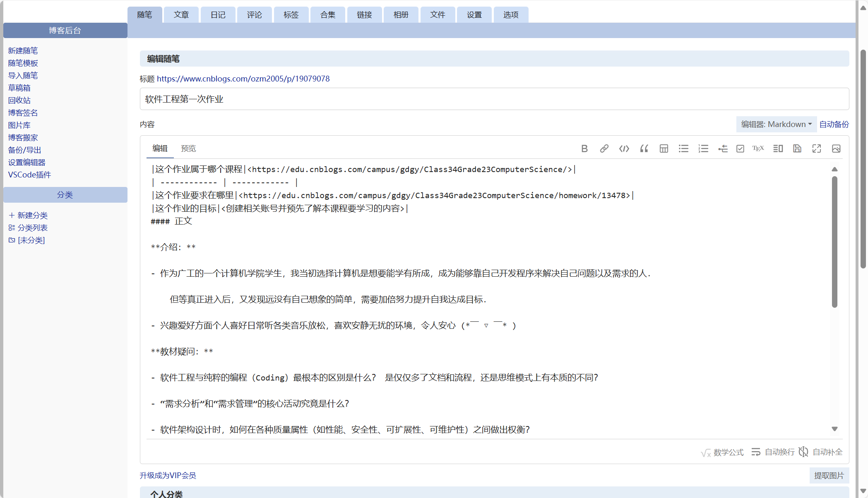Insert a code block
The width and height of the screenshot is (868, 498).
click(x=624, y=148)
